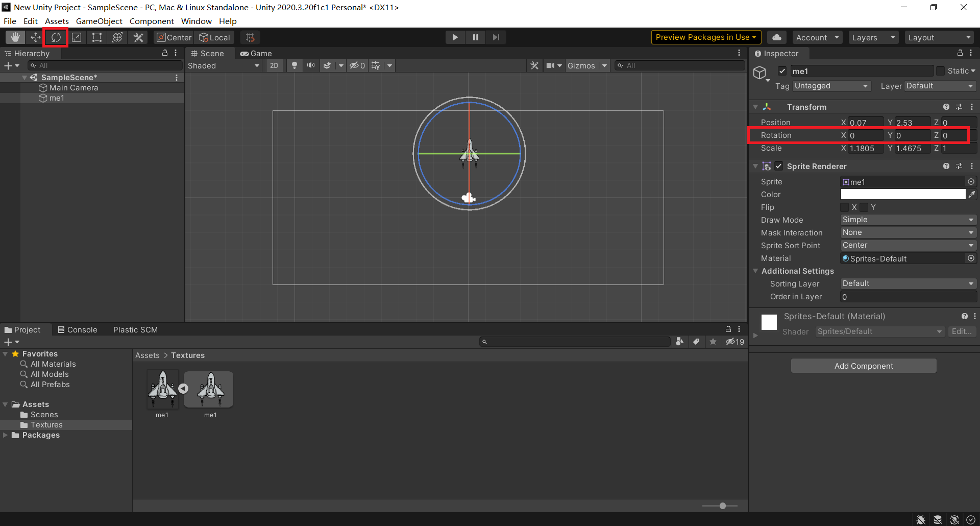Screen dimensions: 980x526
Task: Choose the Rect transform tool
Action: click(96, 37)
